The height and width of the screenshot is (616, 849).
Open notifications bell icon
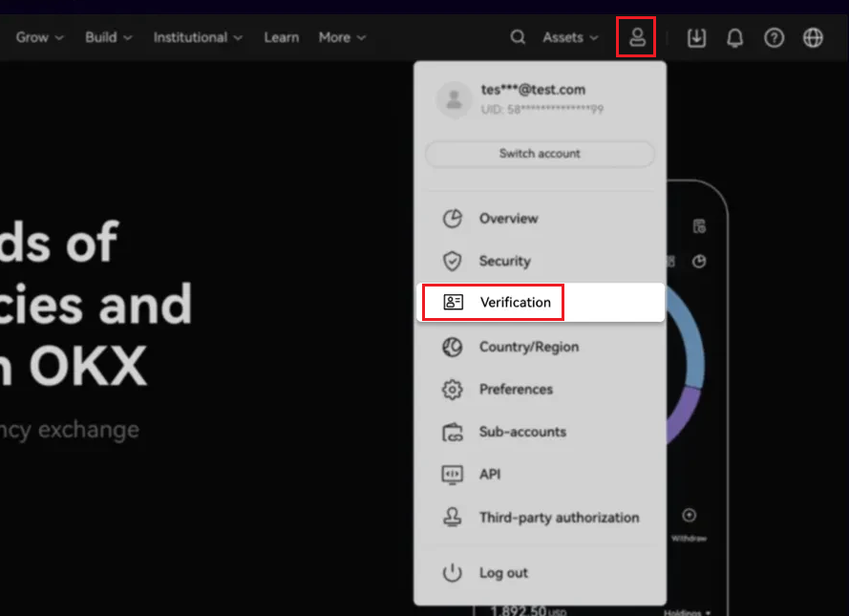click(734, 38)
